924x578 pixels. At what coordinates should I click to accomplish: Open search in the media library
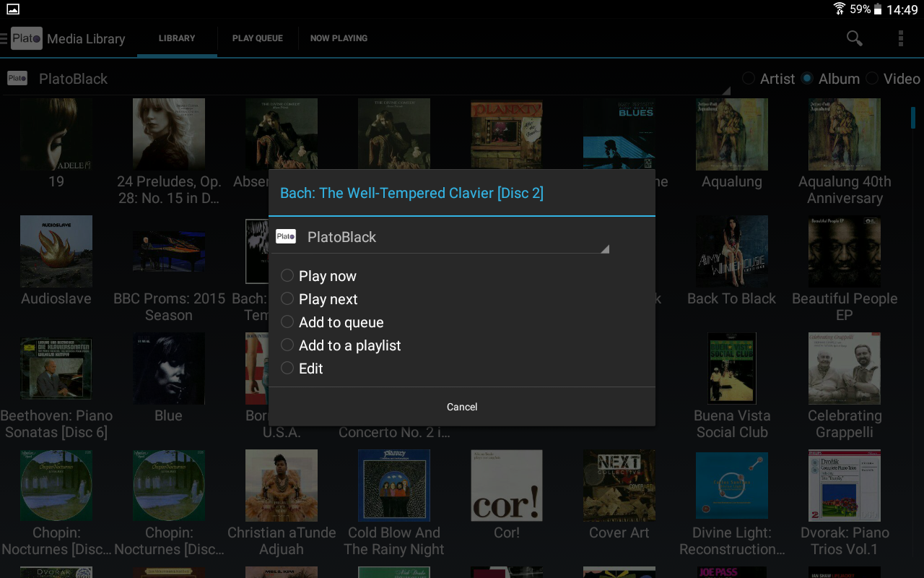coord(854,38)
